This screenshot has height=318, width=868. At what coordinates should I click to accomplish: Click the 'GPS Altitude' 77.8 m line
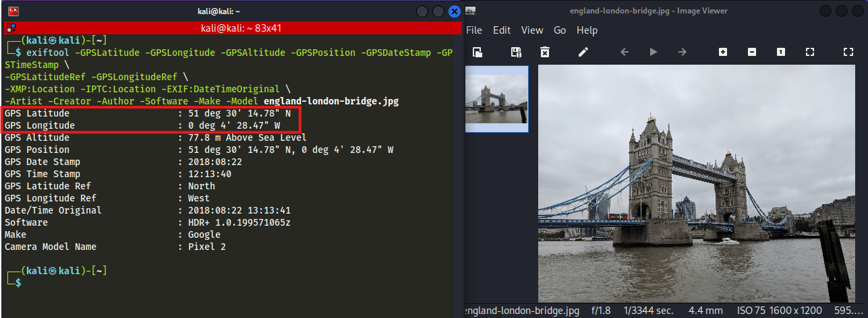(x=155, y=137)
